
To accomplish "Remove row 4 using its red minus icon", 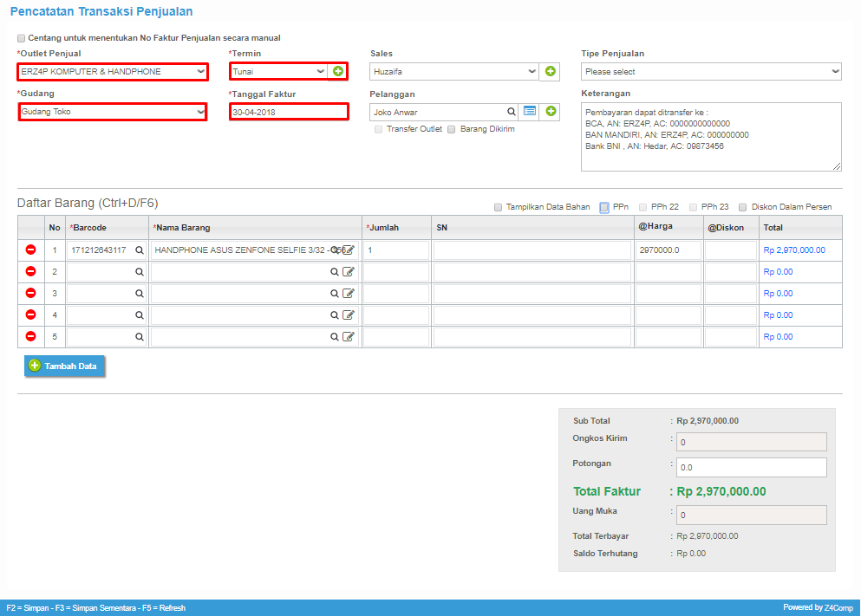I will coord(30,314).
